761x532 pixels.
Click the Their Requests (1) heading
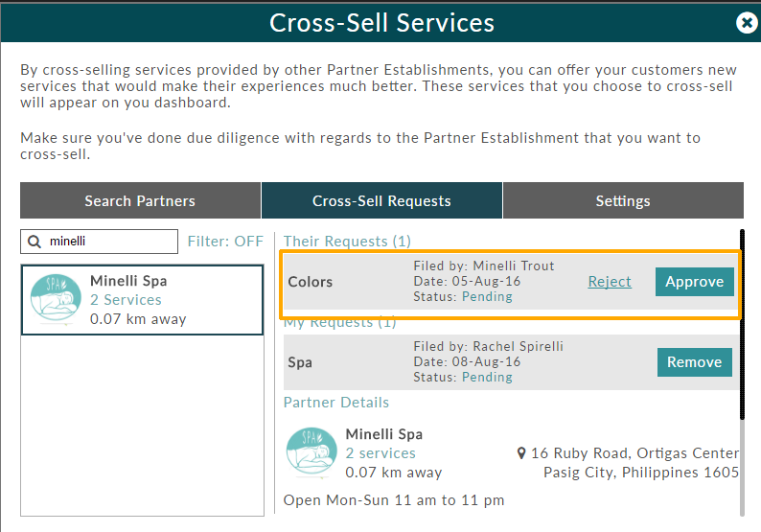(347, 242)
